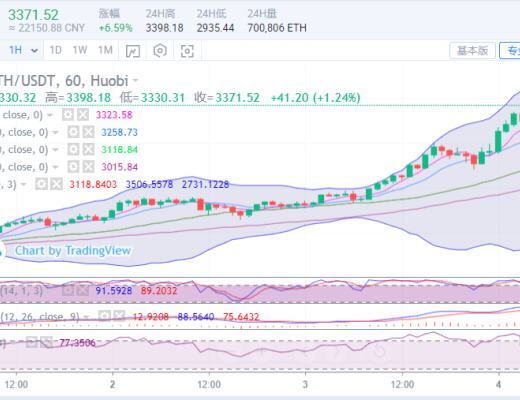Open settings for indicator valued 3015.84
Viewport: 520px width, 400px height.
[x=73, y=167]
